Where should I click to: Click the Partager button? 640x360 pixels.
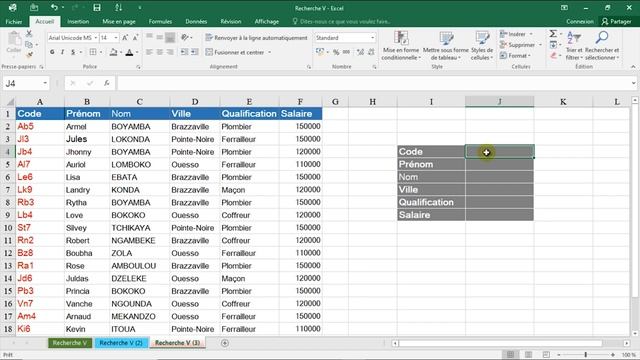pyautogui.click(x=616, y=21)
